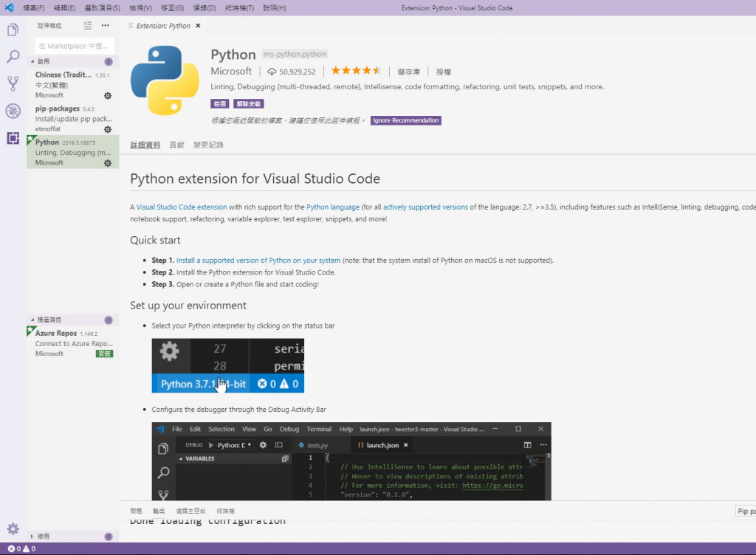This screenshot has width=756, height=555.
Task: Click the 解除安裝 Uninstall button
Action: (249, 103)
